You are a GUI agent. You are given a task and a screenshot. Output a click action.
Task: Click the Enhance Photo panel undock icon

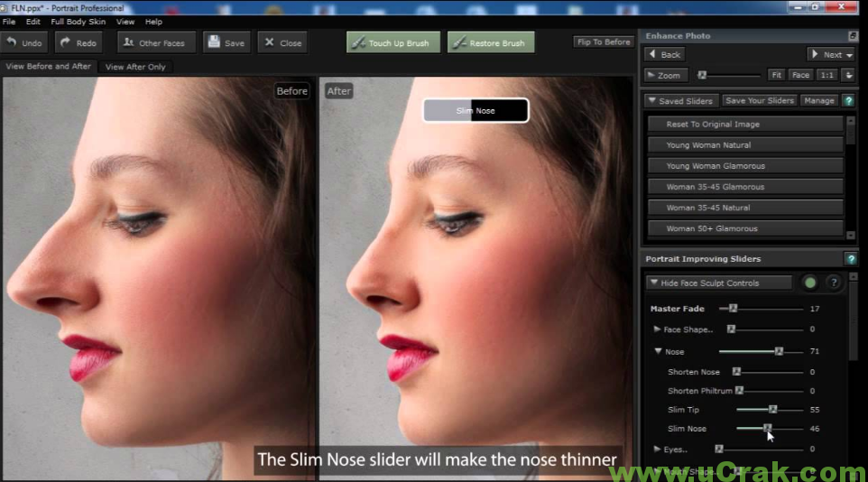(x=853, y=35)
